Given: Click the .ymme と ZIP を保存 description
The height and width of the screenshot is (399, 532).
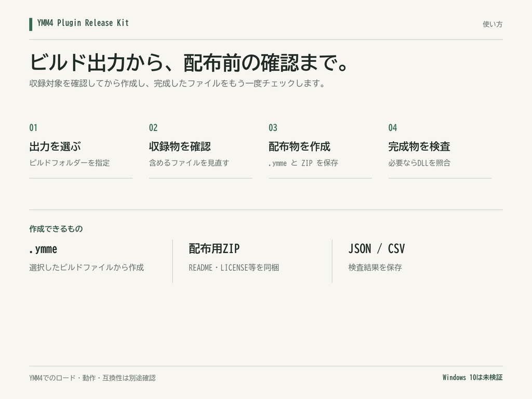Looking at the screenshot, I should click(x=303, y=163).
